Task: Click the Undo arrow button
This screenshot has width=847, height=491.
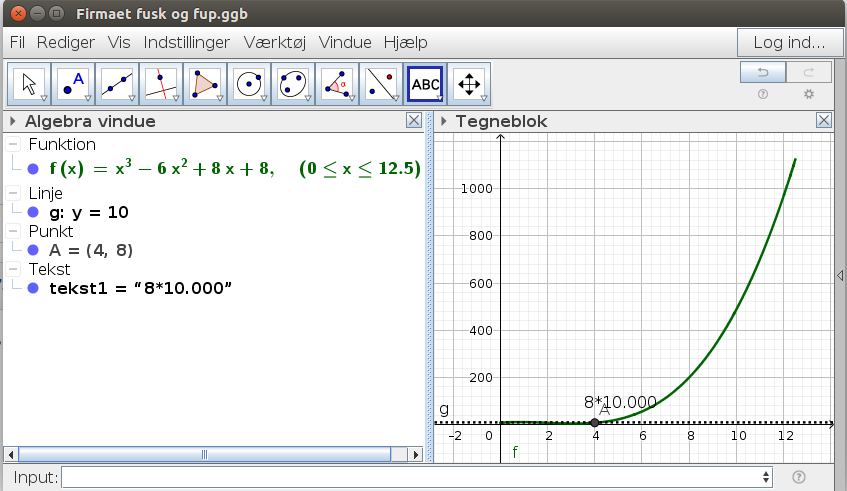Action: point(763,72)
